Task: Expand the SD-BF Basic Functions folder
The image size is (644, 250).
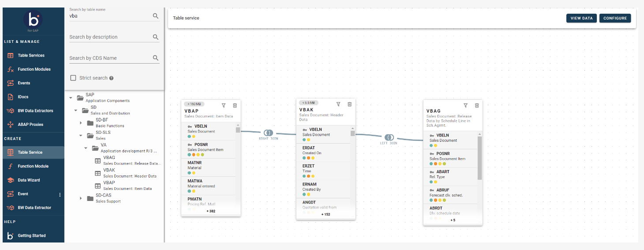Action: [81, 123]
